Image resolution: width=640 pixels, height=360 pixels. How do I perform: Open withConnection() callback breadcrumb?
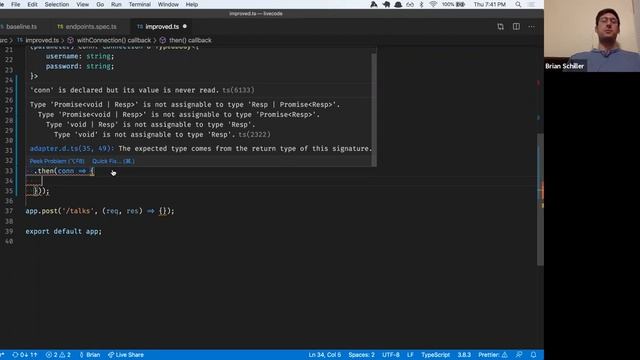pos(114,40)
